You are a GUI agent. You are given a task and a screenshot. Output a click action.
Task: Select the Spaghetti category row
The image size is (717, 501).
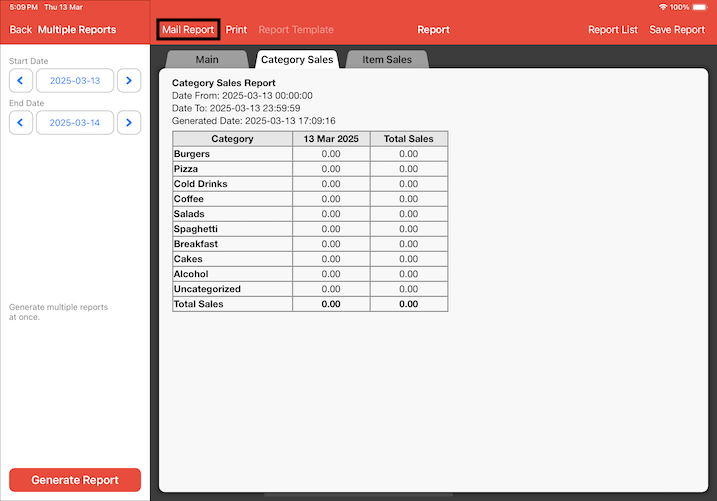pos(310,229)
